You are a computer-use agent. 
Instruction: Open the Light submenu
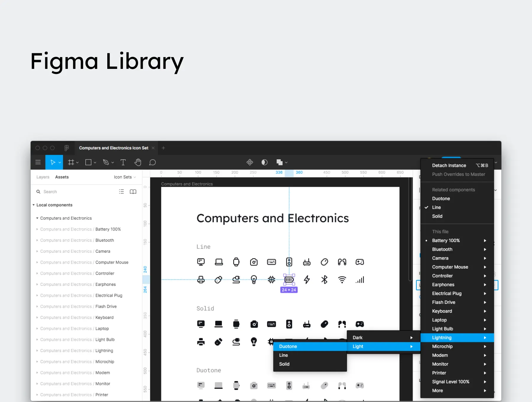[x=383, y=346]
